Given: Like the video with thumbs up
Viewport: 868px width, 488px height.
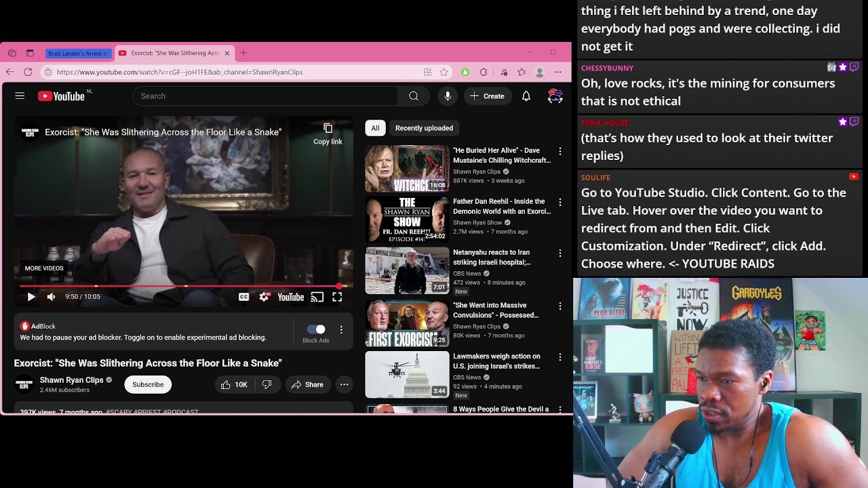Looking at the screenshot, I should (235, 384).
